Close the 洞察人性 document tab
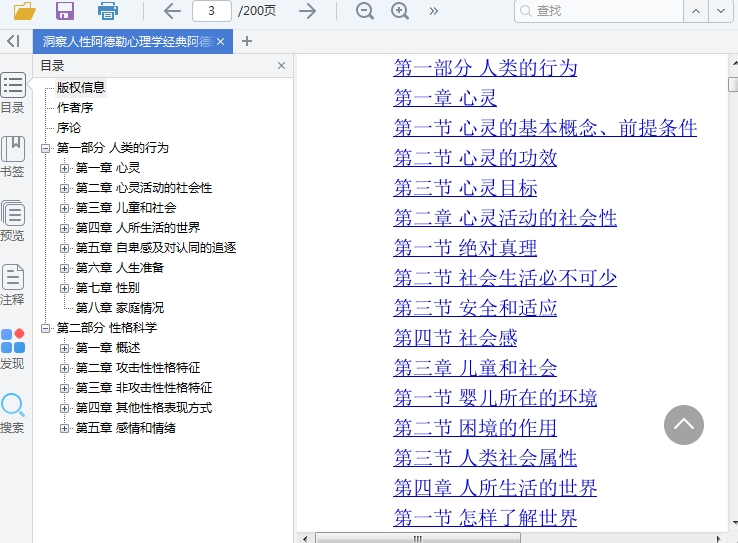Image resolution: width=738 pixels, height=543 pixels. (x=221, y=42)
